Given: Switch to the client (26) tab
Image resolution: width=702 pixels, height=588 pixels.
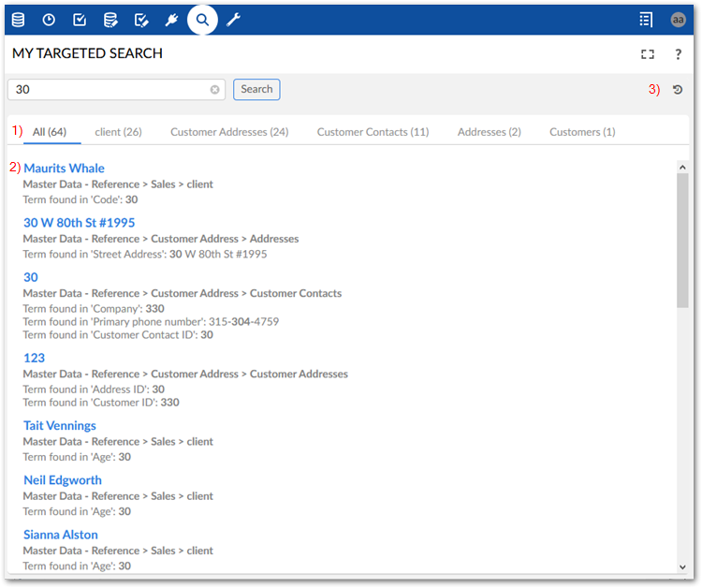Looking at the screenshot, I should click(118, 132).
